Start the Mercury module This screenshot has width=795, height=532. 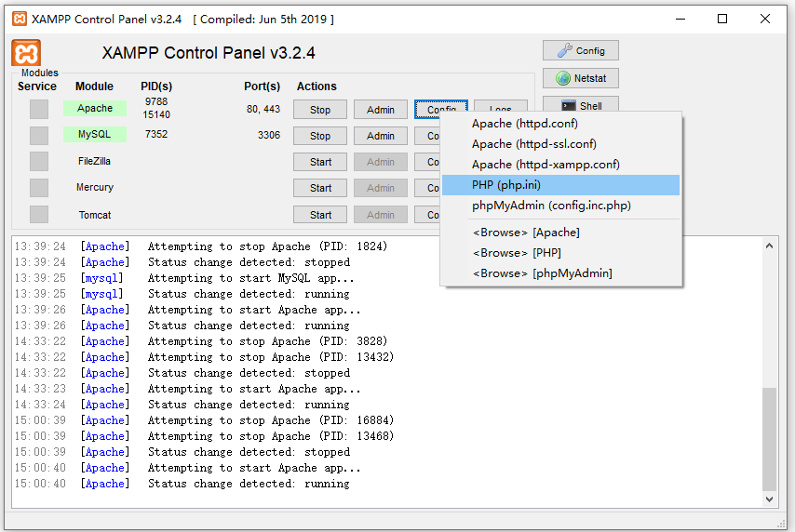(x=320, y=188)
